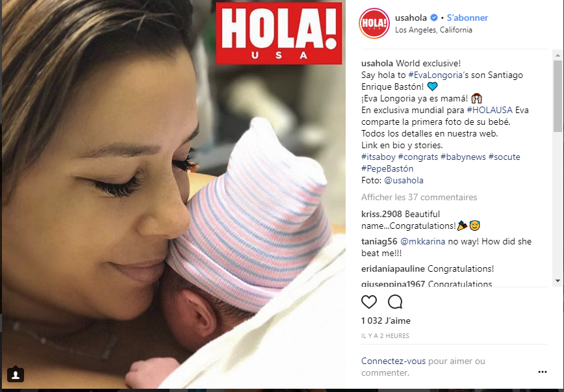Follow the account via S'abonner
The width and height of the screenshot is (564, 392).
coord(467,18)
